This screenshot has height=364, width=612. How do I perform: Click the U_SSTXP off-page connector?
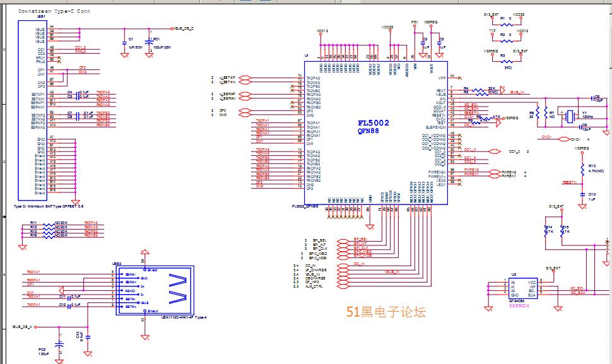pyautogui.click(x=244, y=78)
